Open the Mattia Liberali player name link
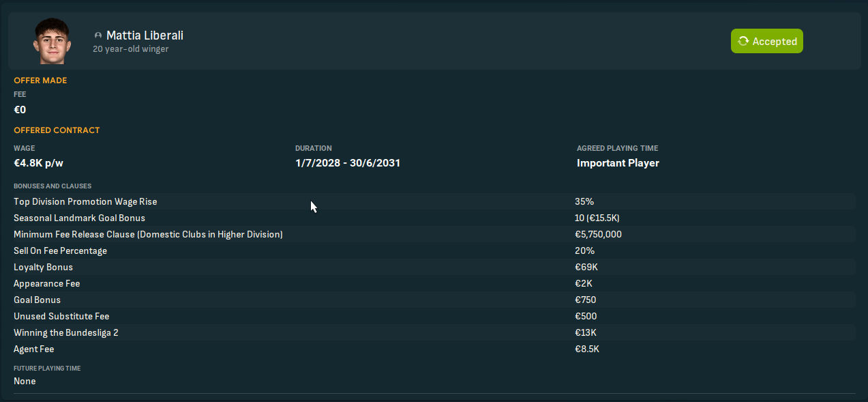 tap(145, 35)
